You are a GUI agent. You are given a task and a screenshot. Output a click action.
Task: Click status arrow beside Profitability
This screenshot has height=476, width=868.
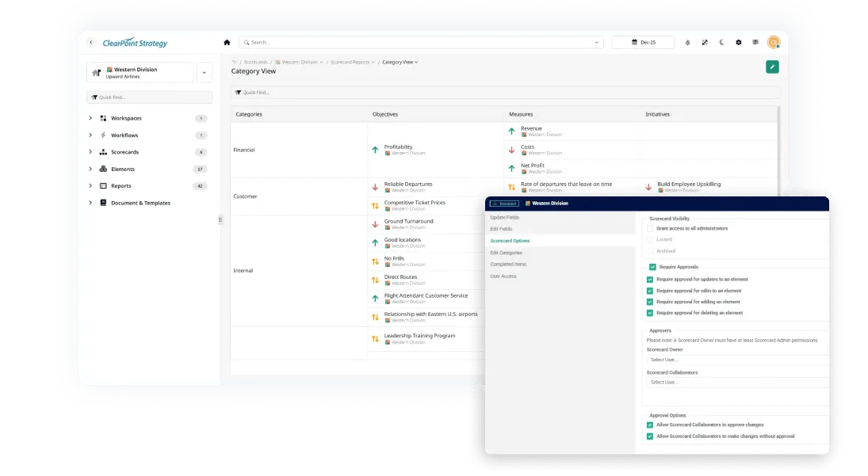(x=375, y=150)
